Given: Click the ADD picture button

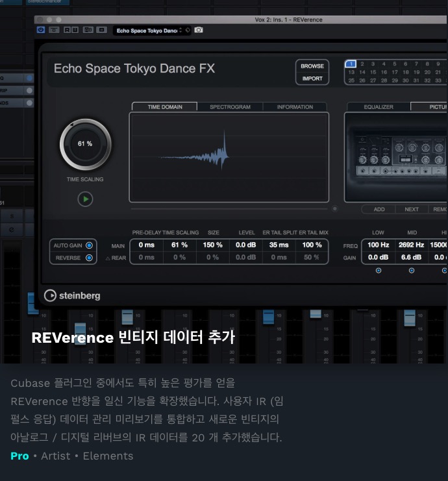Looking at the screenshot, I should 379,209.
